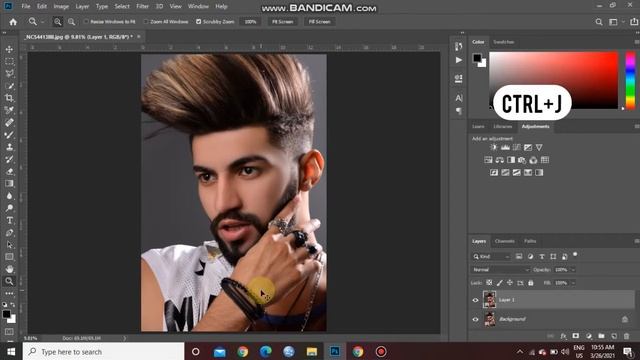This screenshot has width=640, height=360.
Task: Add a layer mask
Action: 576,336
